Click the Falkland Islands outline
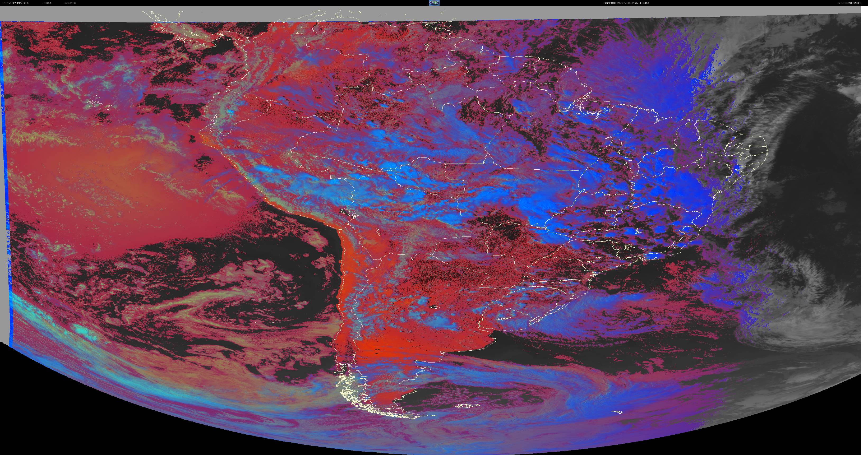This screenshot has height=455, width=868. (x=467, y=406)
